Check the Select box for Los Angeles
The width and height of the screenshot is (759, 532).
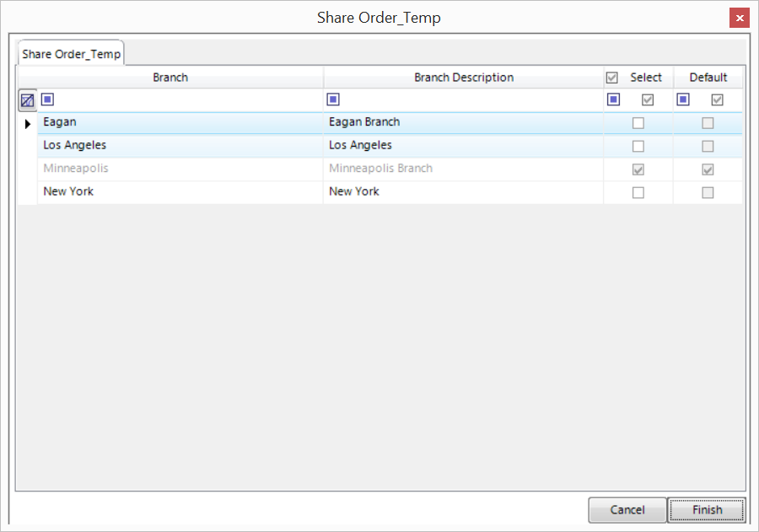point(638,146)
